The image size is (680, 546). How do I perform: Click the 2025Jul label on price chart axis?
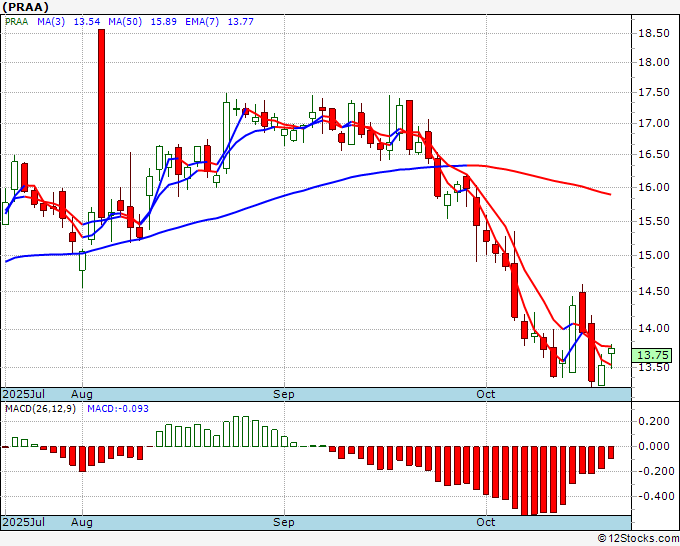24,394
